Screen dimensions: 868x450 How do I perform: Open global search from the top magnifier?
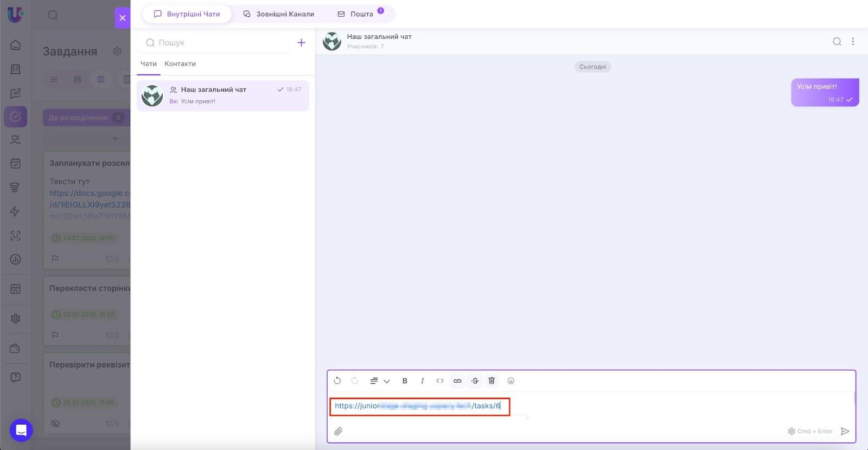pos(53,15)
